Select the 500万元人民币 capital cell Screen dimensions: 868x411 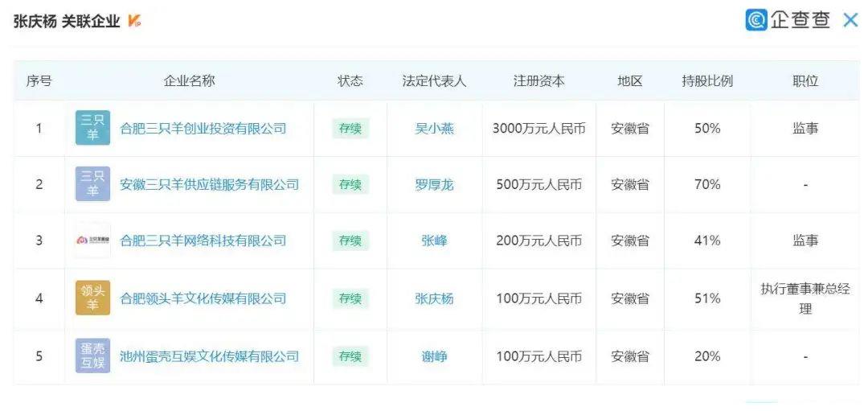pyautogui.click(x=539, y=184)
